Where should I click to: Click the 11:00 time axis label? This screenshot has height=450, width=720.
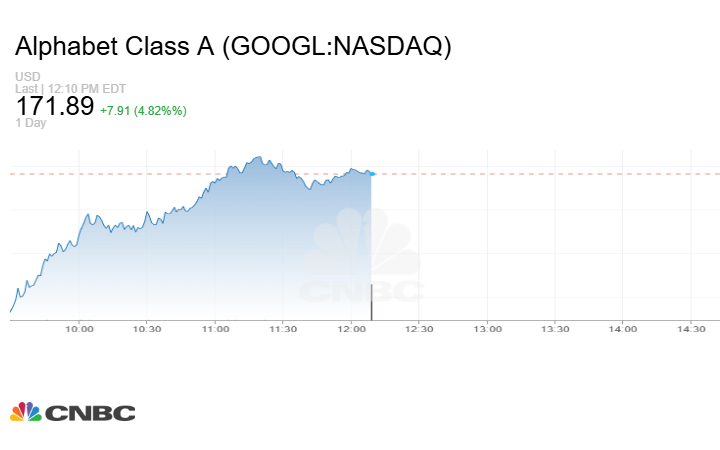[x=215, y=328]
